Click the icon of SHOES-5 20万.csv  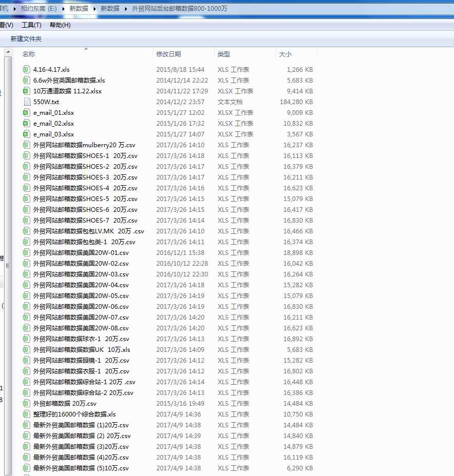pyautogui.click(x=26, y=199)
